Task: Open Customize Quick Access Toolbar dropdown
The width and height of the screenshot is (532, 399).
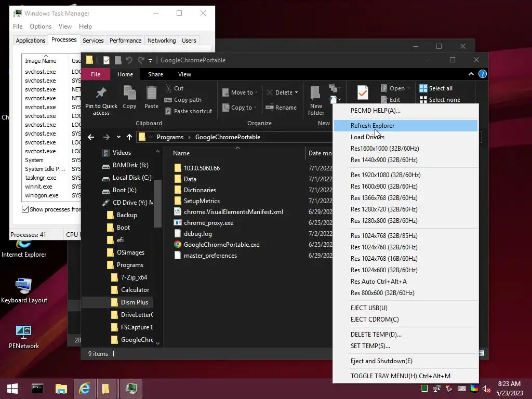Action: click(150, 61)
